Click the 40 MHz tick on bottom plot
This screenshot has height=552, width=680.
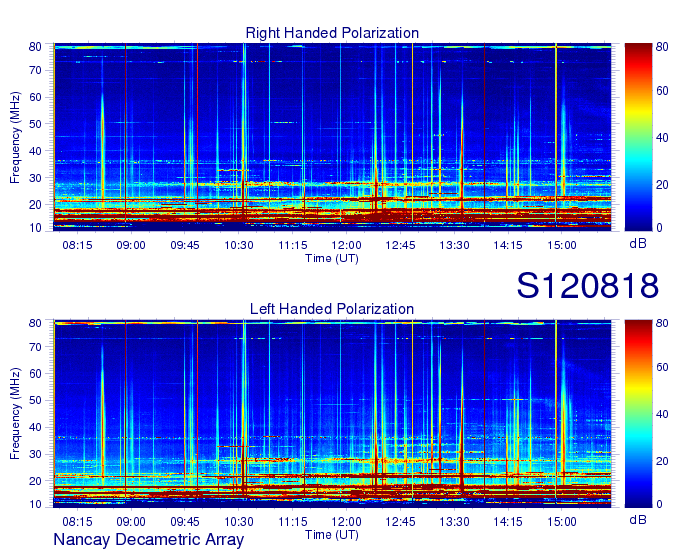coord(35,428)
